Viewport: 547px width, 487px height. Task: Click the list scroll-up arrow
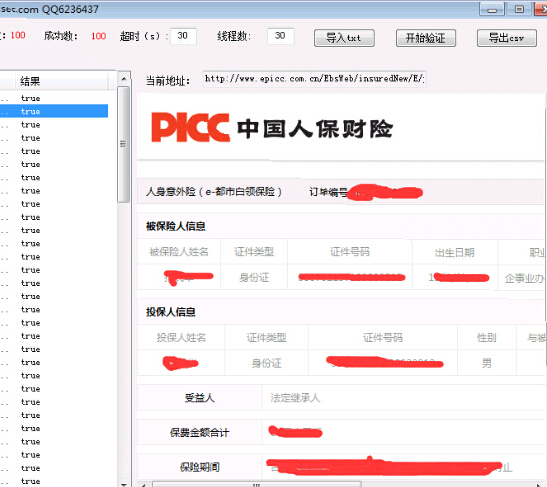(124, 79)
